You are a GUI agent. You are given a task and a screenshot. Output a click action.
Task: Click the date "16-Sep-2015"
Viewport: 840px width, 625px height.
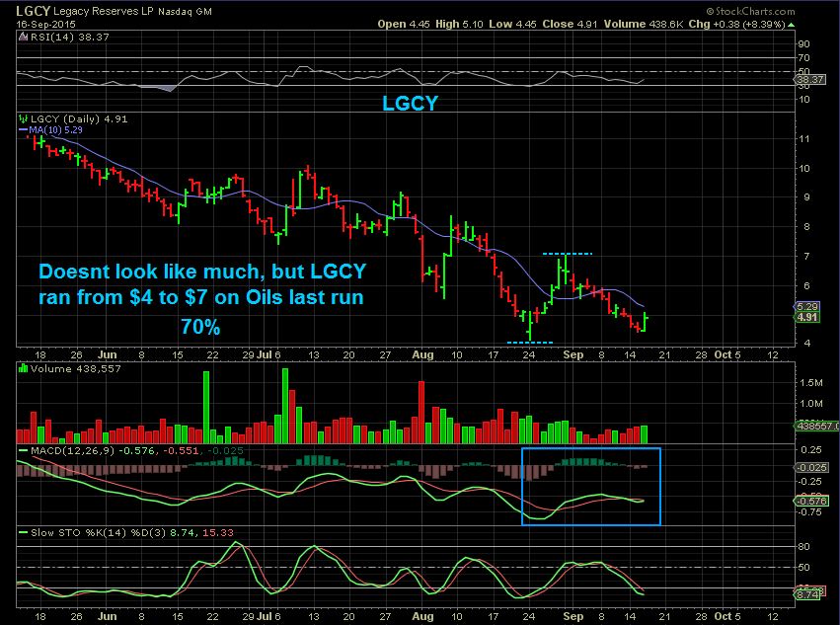[x=45, y=24]
